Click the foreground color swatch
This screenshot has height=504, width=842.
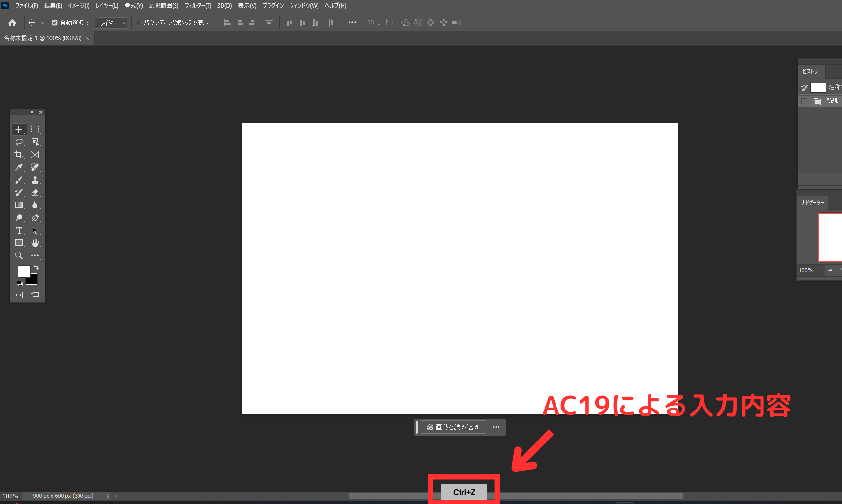(x=24, y=271)
